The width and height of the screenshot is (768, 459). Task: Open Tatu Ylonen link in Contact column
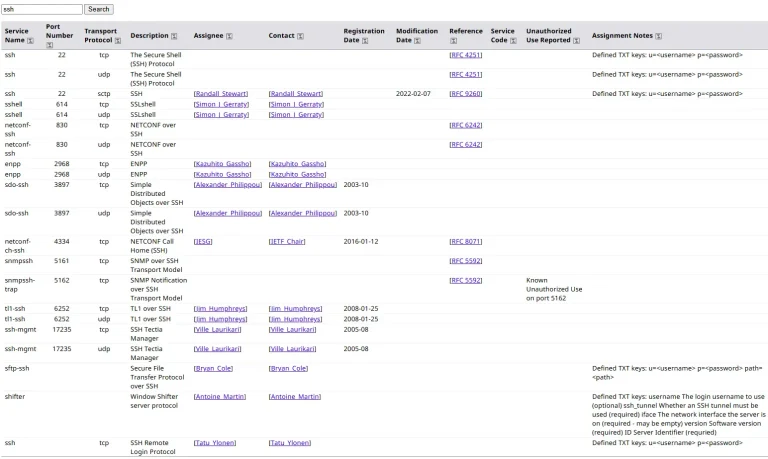(290, 443)
